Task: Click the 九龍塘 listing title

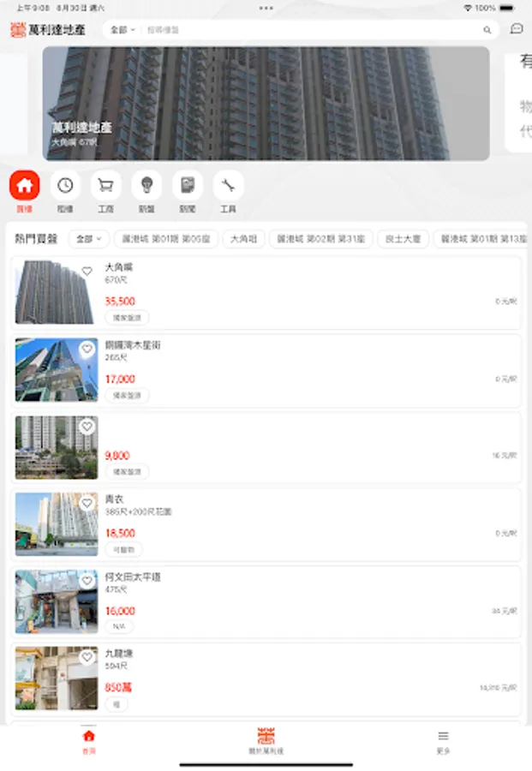Action: (x=119, y=654)
